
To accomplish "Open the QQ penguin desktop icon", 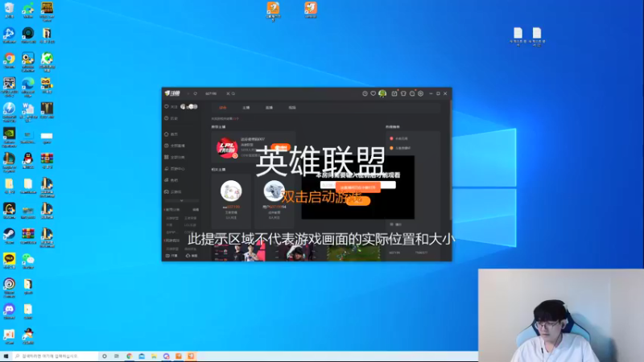I will point(28,160).
